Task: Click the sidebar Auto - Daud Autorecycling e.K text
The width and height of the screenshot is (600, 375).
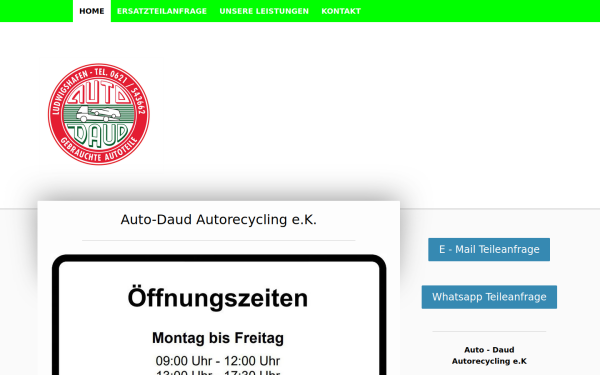Action: coord(489,355)
